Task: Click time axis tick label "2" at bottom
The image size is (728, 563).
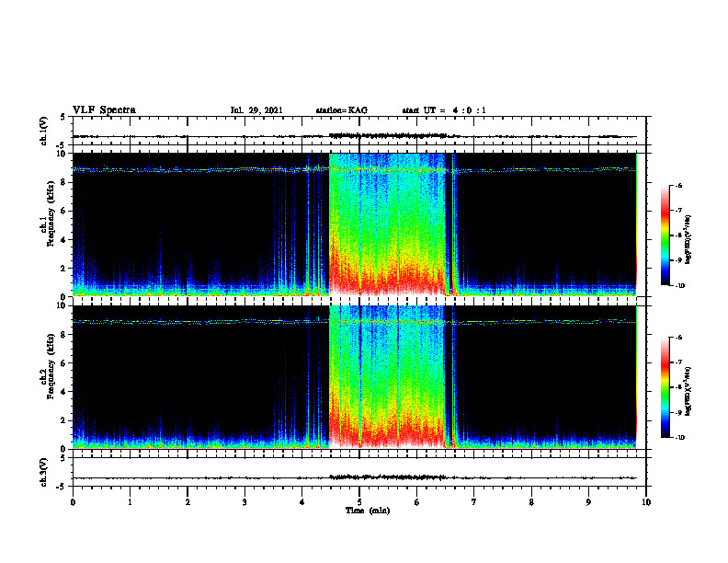Action: (x=188, y=502)
